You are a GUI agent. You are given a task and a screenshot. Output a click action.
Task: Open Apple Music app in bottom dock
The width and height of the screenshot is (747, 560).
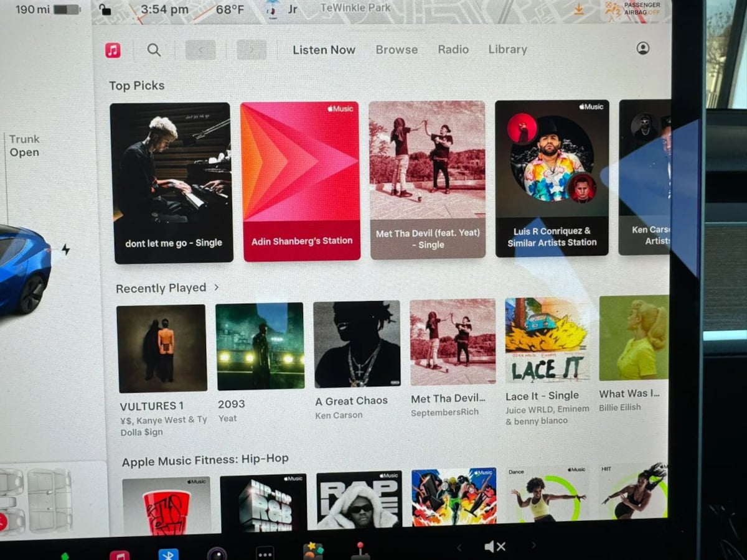coord(119,554)
